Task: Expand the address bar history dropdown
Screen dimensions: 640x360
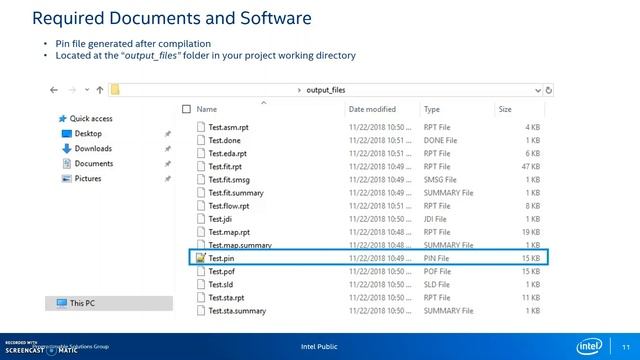Action: [538, 91]
